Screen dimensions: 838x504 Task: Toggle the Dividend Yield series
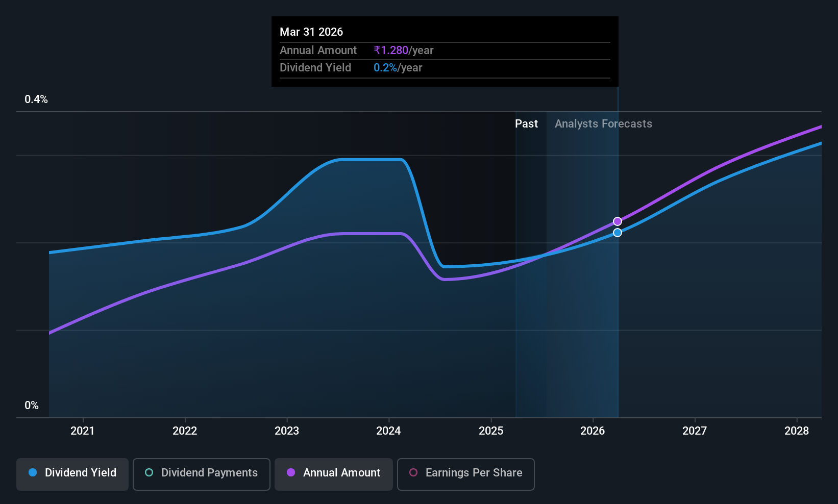click(72, 474)
